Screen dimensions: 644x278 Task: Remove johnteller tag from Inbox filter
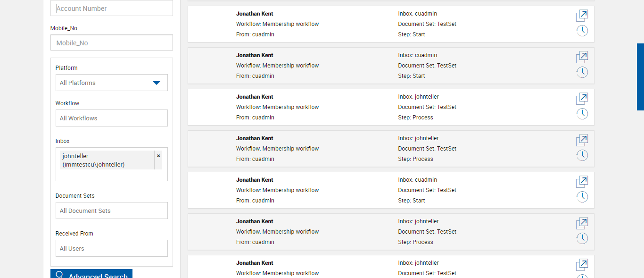pyautogui.click(x=158, y=156)
